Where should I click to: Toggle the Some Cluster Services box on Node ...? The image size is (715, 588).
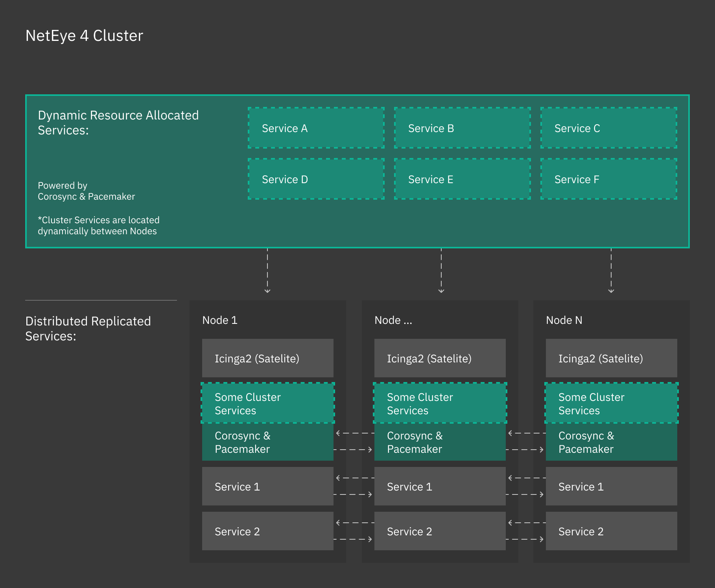[x=439, y=403]
